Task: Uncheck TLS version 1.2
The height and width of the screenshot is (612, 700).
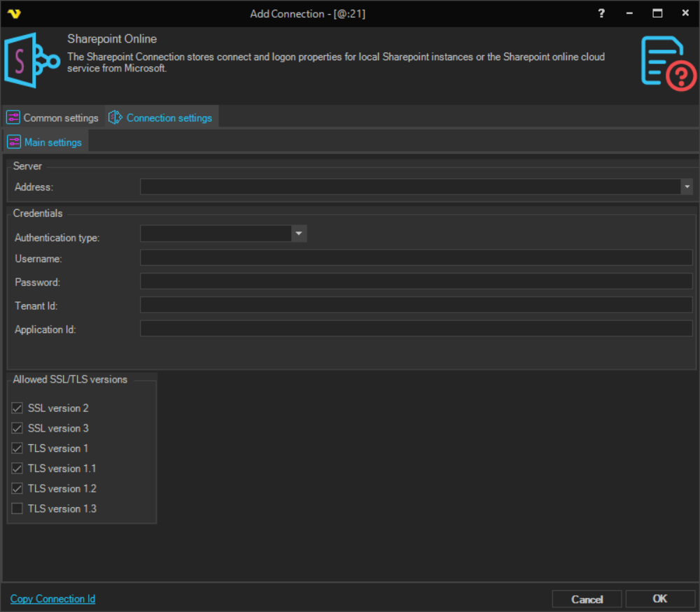Action: click(17, 488)
